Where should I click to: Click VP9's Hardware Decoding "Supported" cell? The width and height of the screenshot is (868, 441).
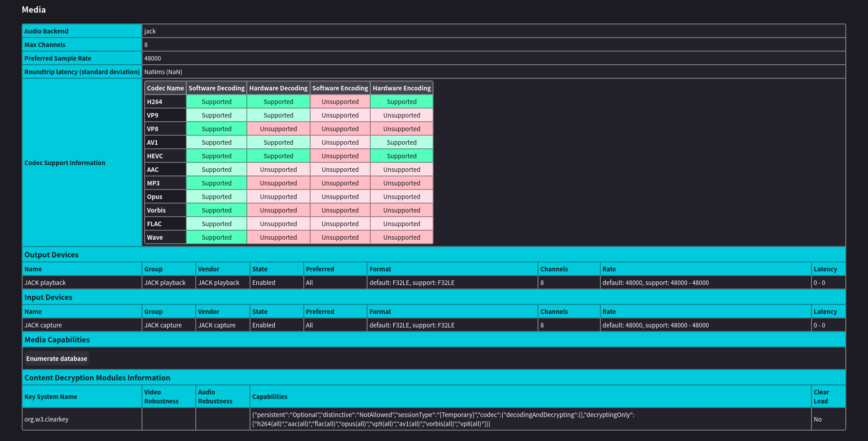(278, 115)
